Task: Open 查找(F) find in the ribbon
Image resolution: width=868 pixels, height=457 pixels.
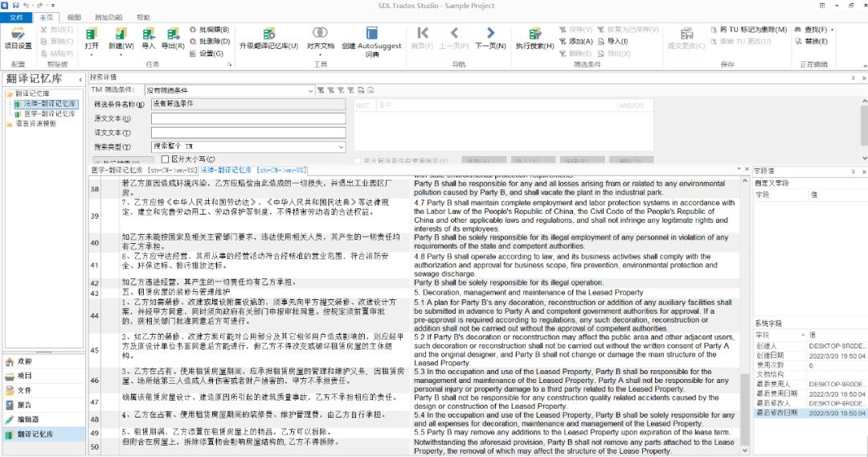Action: [812, 30]
